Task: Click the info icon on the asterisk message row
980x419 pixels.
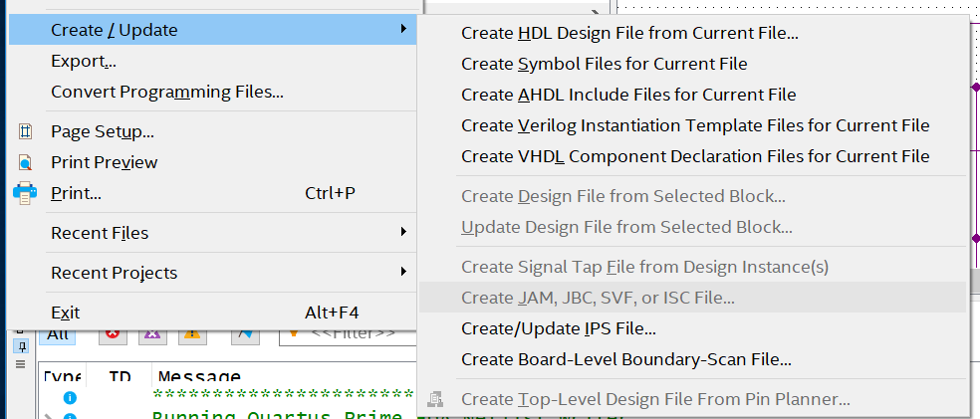Action: pos(70,397)
